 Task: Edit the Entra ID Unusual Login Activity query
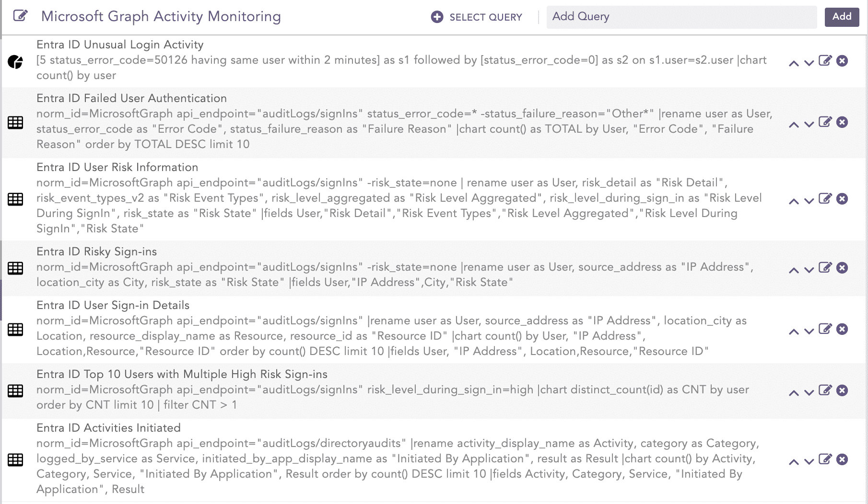coord(825,60)
